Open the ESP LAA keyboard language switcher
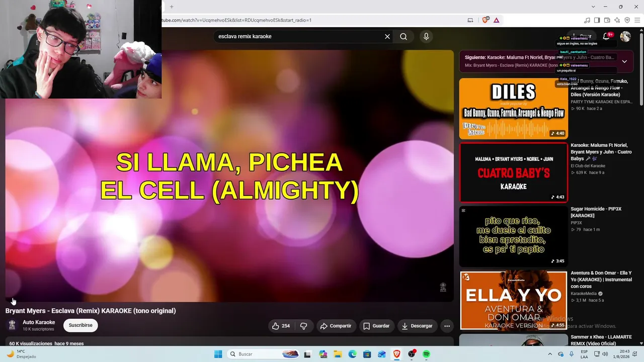Screen dimensions: 644x362 584,354
